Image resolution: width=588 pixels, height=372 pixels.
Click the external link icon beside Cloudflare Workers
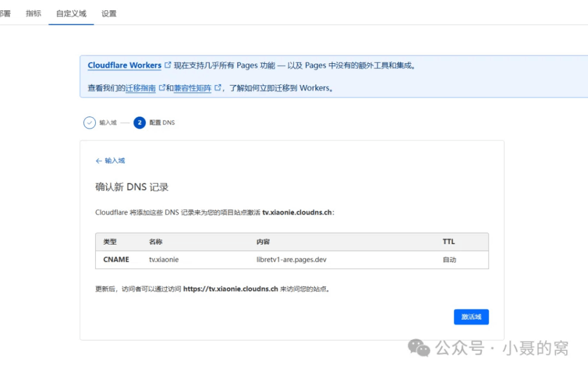point(168,65)
